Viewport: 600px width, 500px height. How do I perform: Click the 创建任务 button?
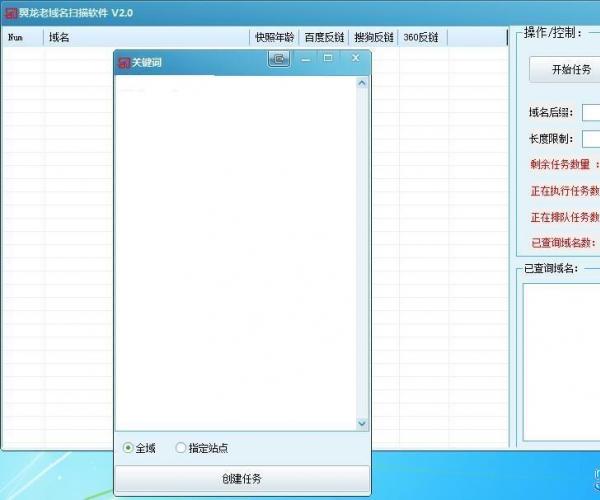[x=242, y=478]
